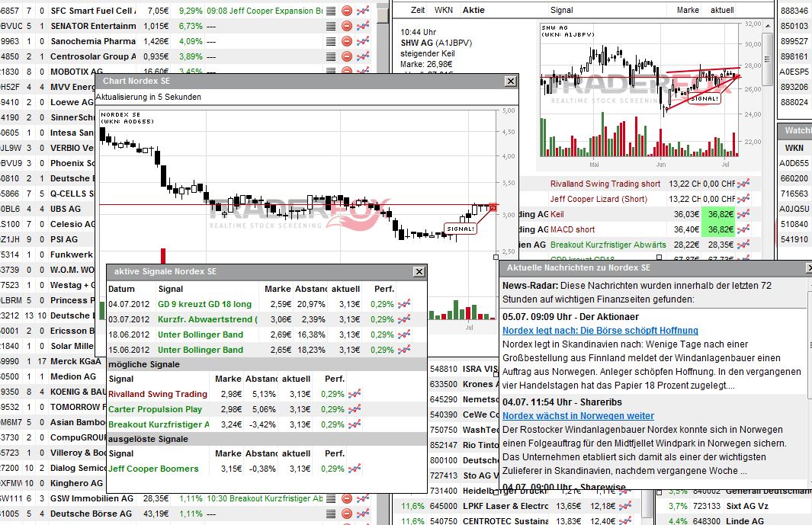
Task: Select the Carter Propulsion Play signal
Action: [155, 409]
